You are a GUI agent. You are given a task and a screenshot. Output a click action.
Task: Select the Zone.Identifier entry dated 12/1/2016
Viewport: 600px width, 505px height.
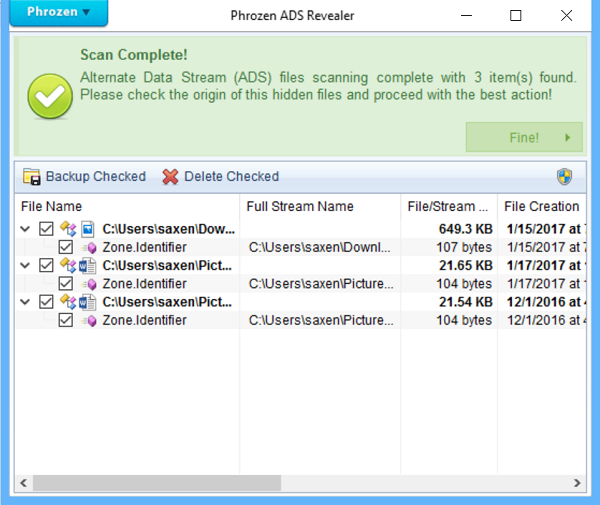tap(145, 321)
